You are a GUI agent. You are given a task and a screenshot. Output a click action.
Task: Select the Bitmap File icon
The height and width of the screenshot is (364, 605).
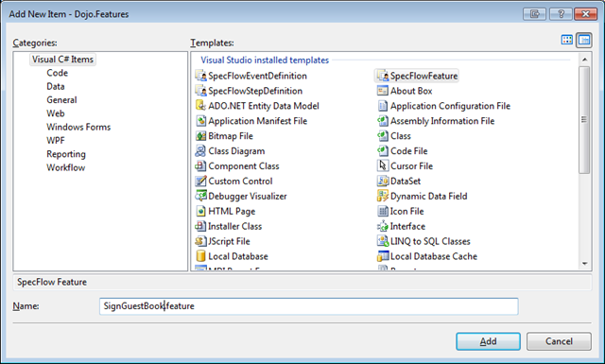tap(201, 136)
